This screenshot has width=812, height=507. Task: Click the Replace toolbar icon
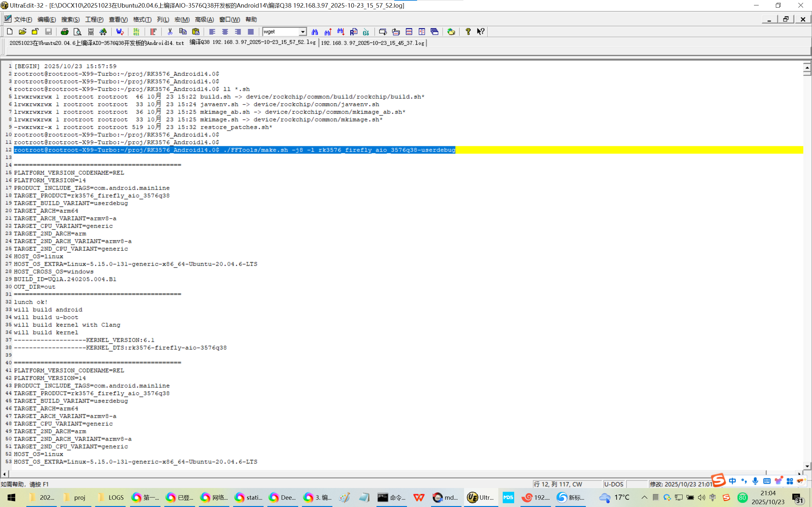pos(353,31)
